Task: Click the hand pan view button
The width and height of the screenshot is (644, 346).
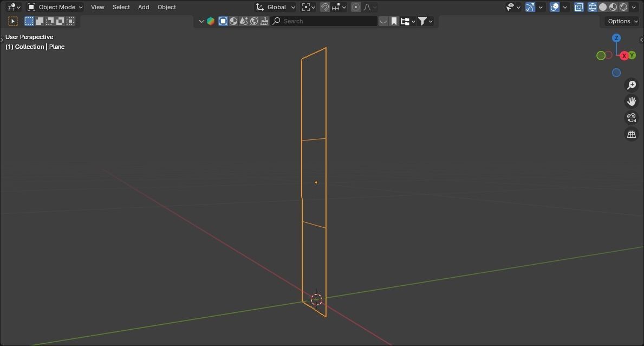Action: [x=631, y=101]
